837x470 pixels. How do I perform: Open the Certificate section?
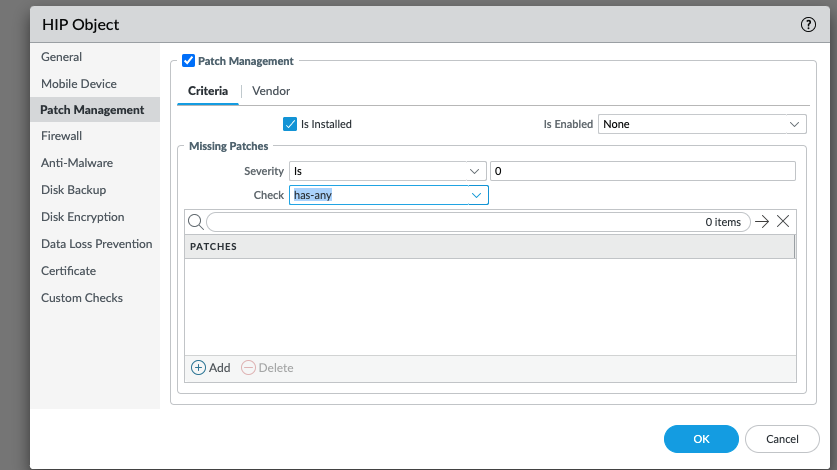coord(68,271)
